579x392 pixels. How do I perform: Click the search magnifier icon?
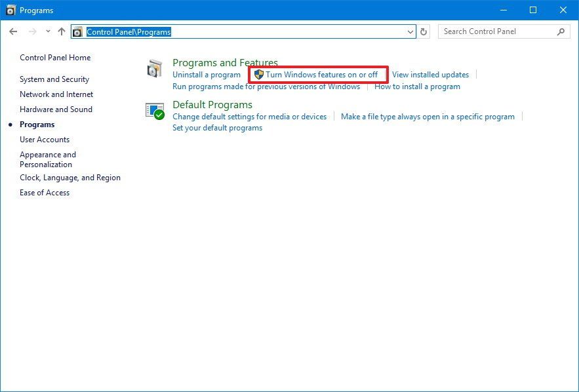561,31
